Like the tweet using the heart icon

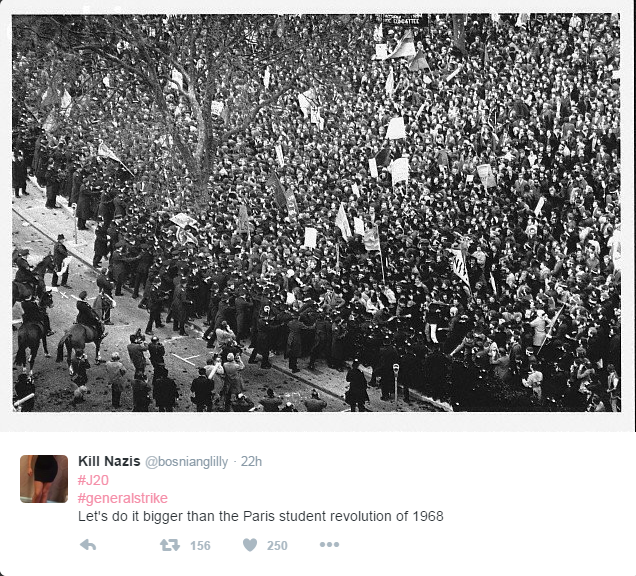pos(250,545)
